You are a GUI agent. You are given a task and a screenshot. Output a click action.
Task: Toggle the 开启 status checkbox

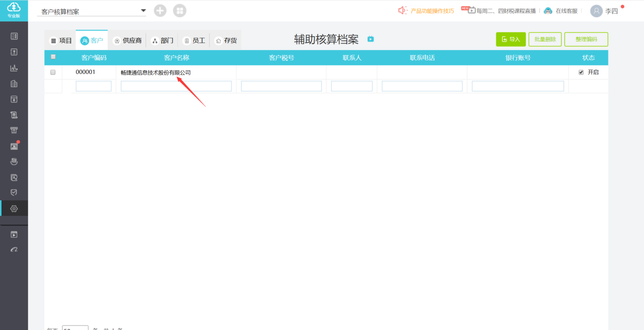point(581,72)
